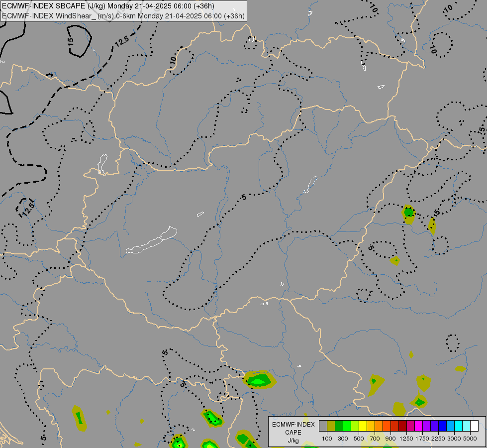Click the '100' legend value
487x448 pixels.
point(327,439)
